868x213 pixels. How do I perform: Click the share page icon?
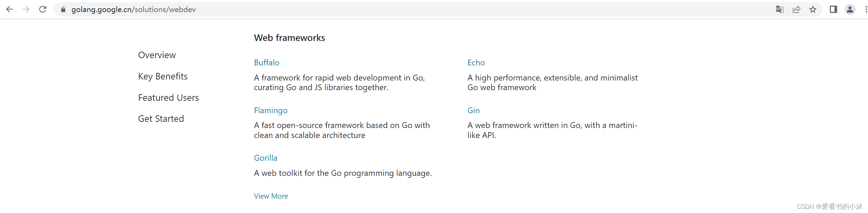coord(796,9)
